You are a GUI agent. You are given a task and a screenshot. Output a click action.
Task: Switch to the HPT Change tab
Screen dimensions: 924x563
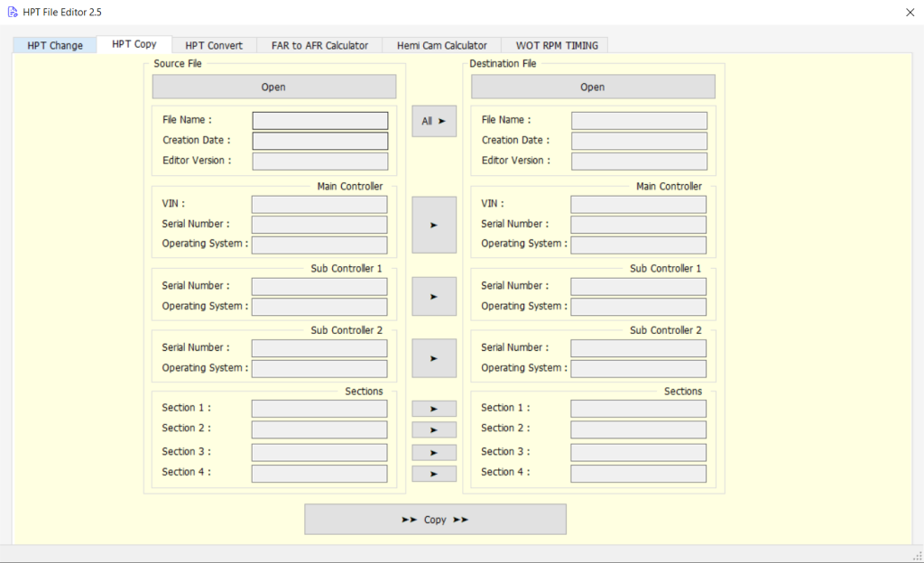54,44
